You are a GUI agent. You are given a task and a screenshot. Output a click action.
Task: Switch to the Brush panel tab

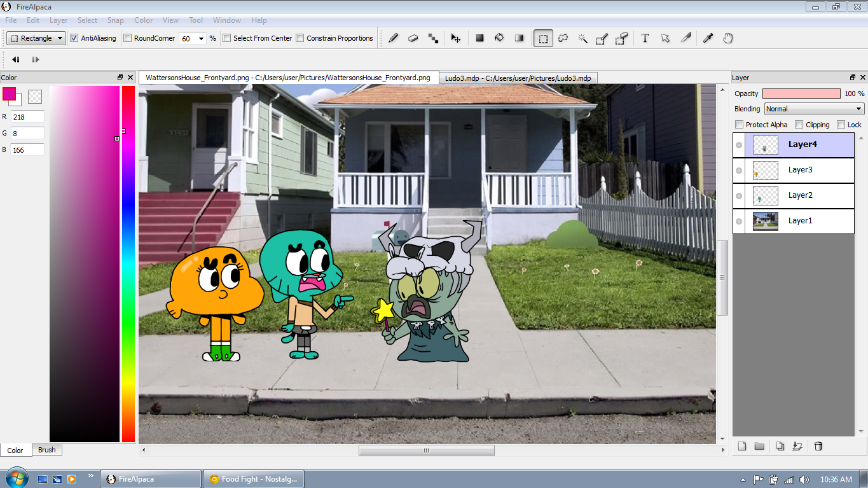coord(46,450)
